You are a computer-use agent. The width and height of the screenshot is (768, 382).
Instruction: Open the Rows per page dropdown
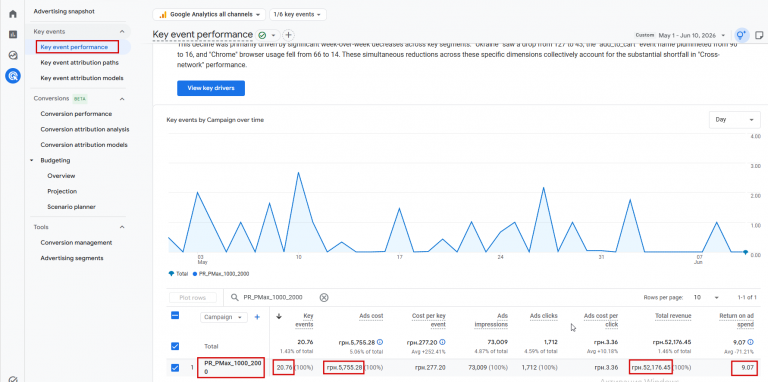(x=706, y=297)
